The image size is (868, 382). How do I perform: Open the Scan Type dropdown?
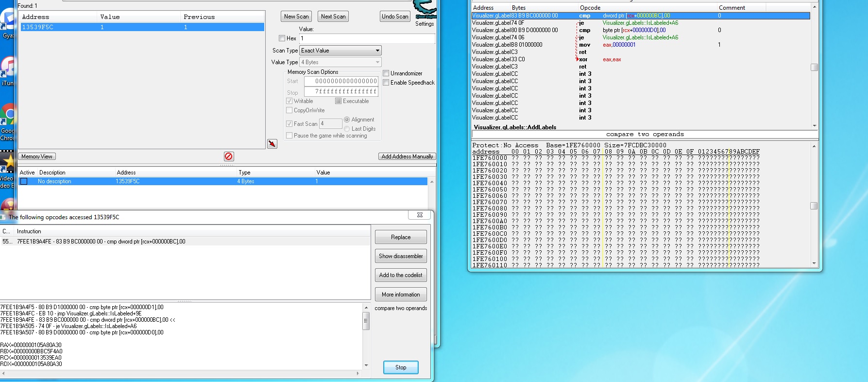340,51
